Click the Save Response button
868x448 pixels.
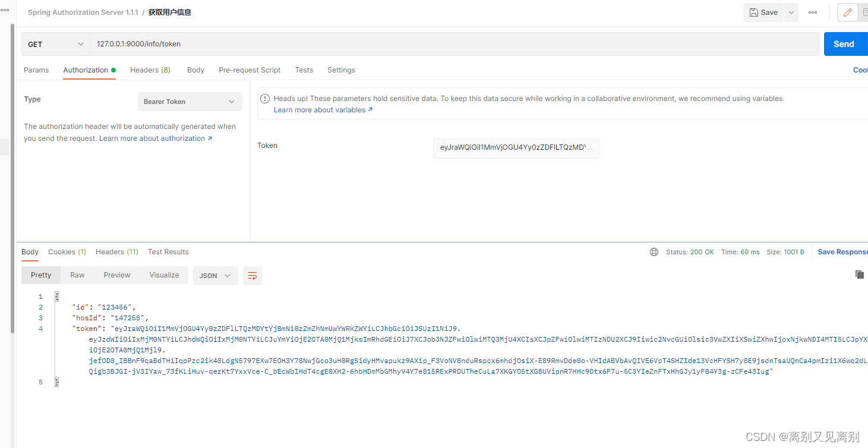[842, 252]
